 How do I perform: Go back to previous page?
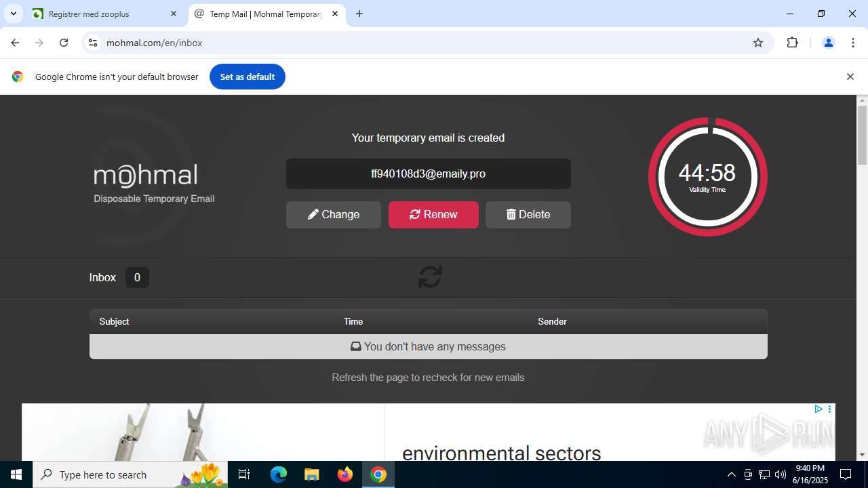coord(15,43)
